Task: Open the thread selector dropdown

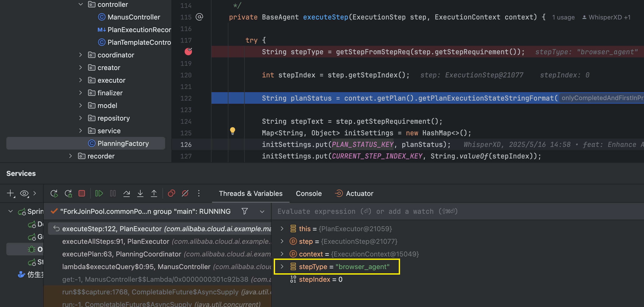Action: (262, 212)
